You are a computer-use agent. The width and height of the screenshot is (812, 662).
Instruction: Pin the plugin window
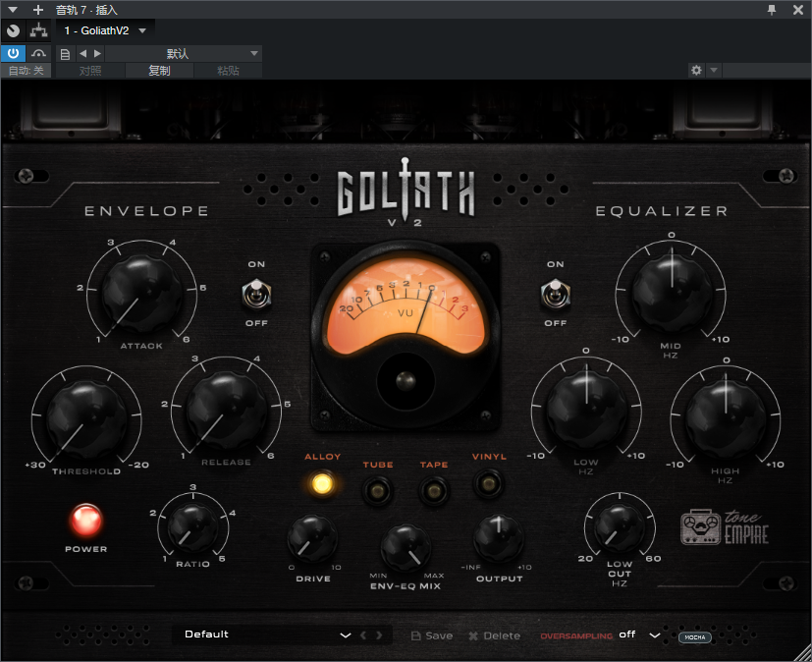point(772,9)
